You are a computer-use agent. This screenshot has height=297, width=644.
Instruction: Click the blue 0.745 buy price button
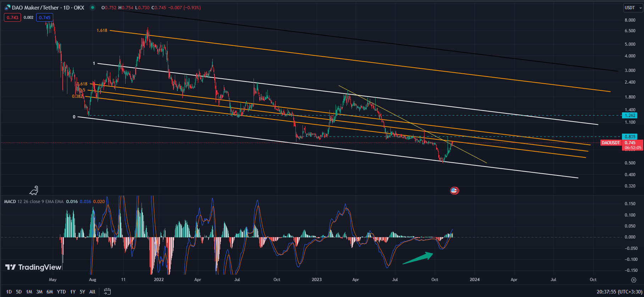pyautogui.click(x=45, y=17)
